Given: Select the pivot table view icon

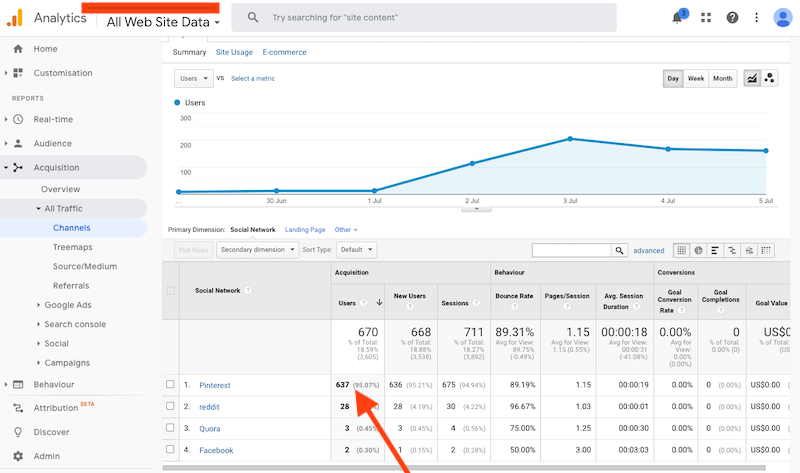Looking at the screenshot, I should [766, 250].
